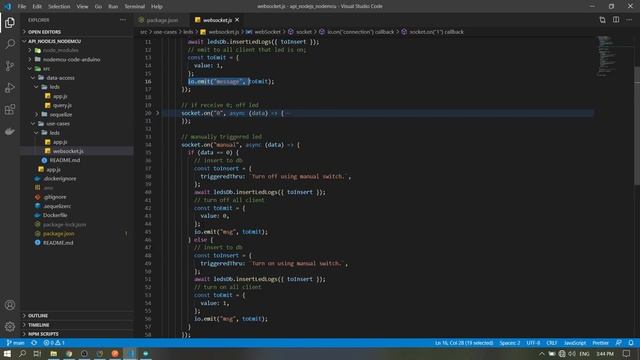The image size is (640, 360).
Task: Collapse the use-cases folder
Action: click(58, 123)
